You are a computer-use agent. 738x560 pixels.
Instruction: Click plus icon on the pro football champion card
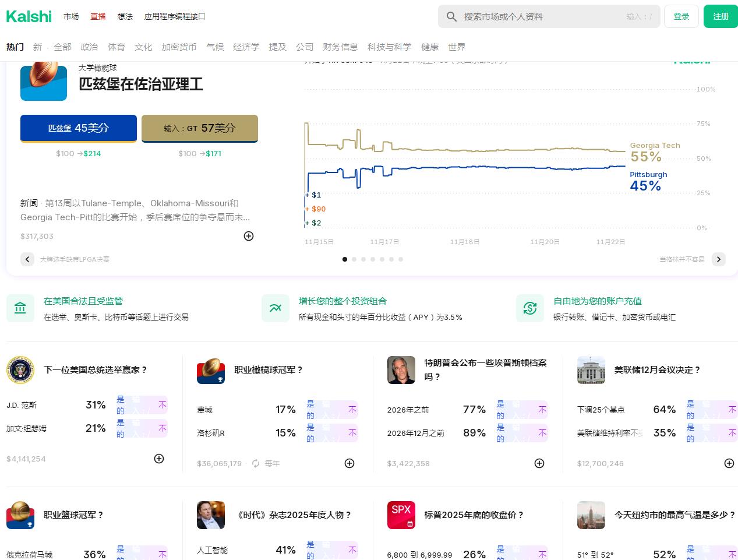click(349, 463)
